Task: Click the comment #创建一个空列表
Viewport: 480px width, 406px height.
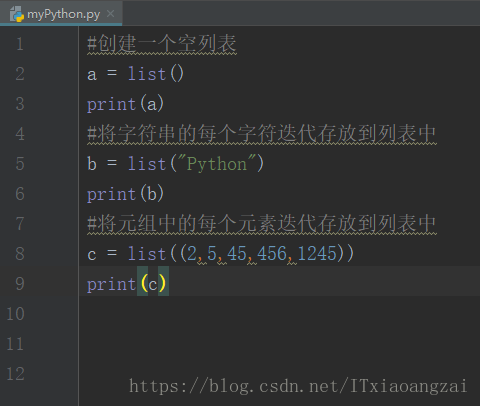Action: point(162,44)
